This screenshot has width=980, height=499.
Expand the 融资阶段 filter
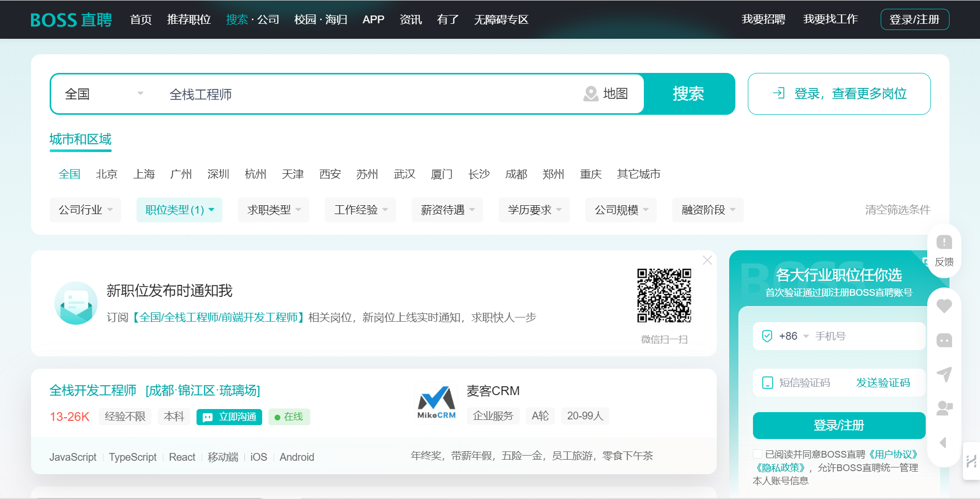coord(708,210)
